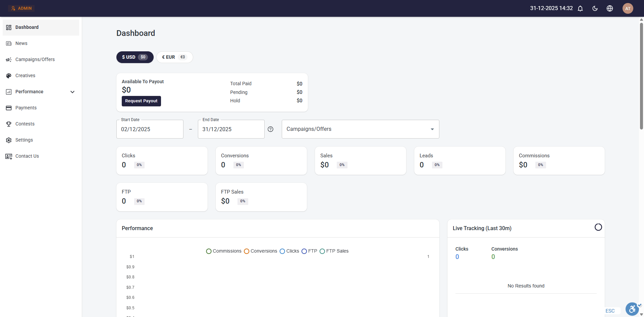Toggle Commissions series in chart legend
Image resolution: width=644 pixels, height=317 pixels.
224,251
